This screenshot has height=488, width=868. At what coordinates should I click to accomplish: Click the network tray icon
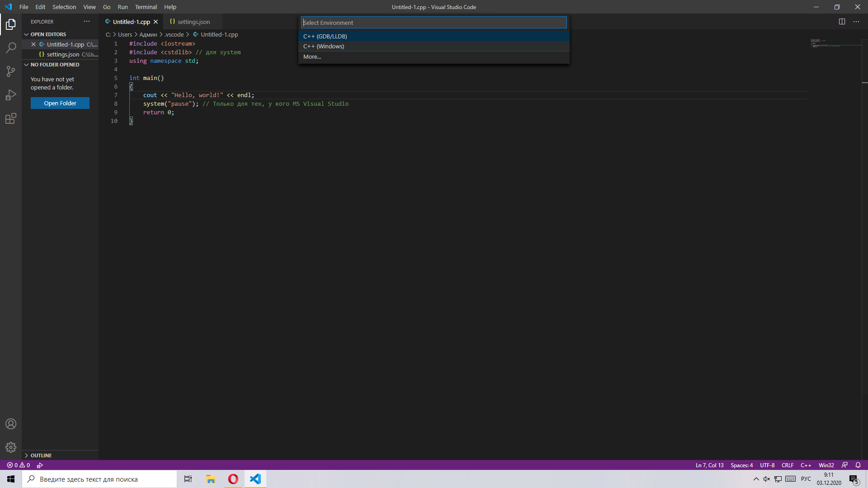(x=778, y=479)
